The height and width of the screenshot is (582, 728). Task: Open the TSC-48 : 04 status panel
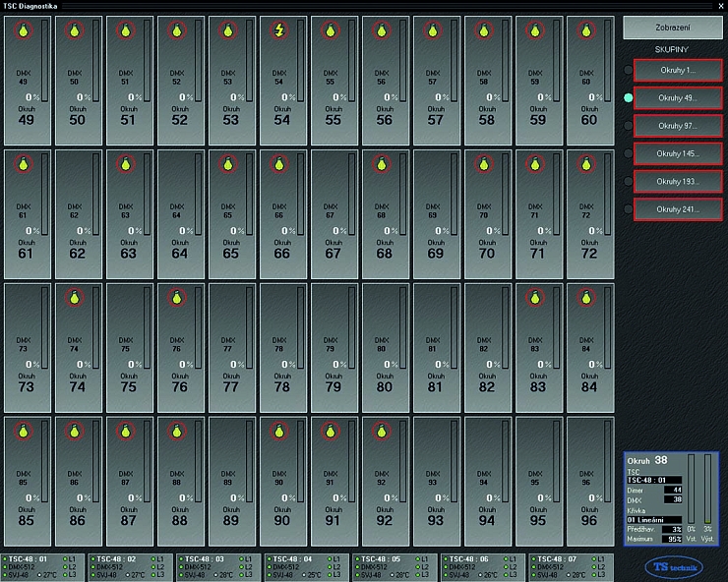click(x=307, y=566)
